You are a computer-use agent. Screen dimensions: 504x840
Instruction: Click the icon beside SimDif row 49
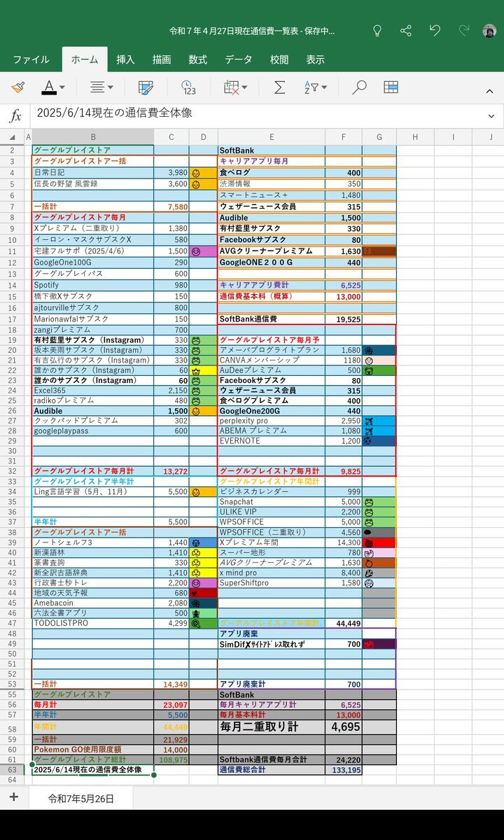368,644
